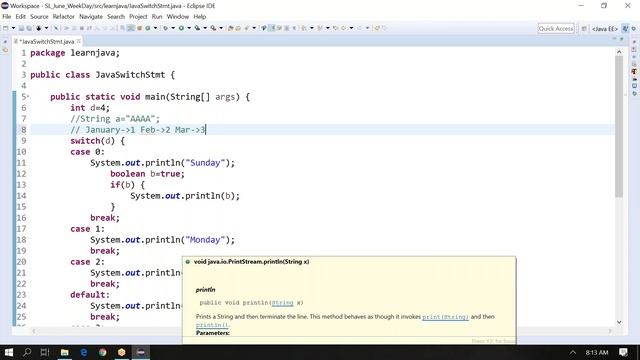This screenshot has width=640, height=360.
Task: Open the Refactor menu
Action: point(64,17)
